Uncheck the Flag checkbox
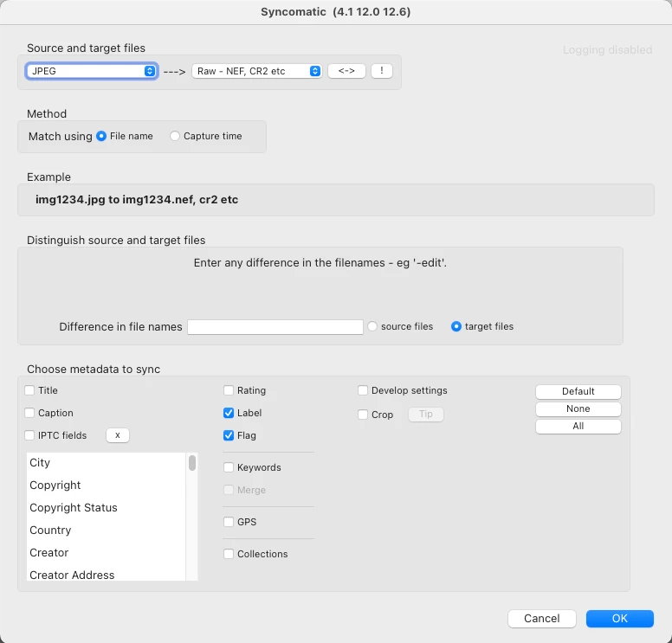 (x=229, y=435)
